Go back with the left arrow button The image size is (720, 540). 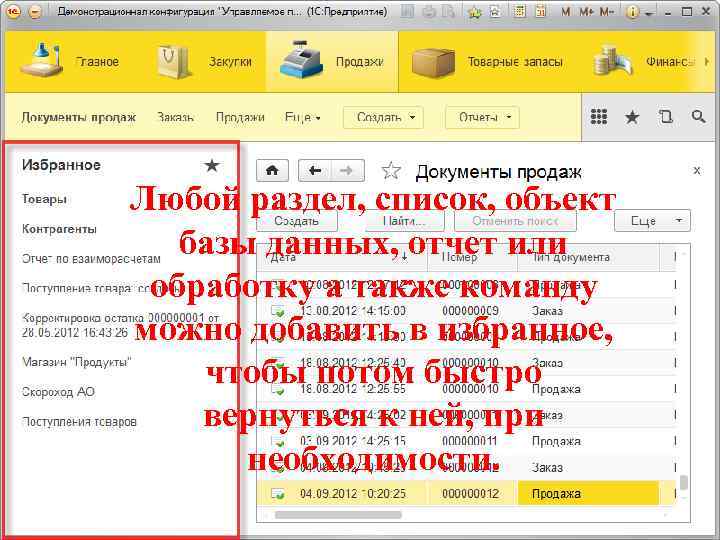[315, 171]
